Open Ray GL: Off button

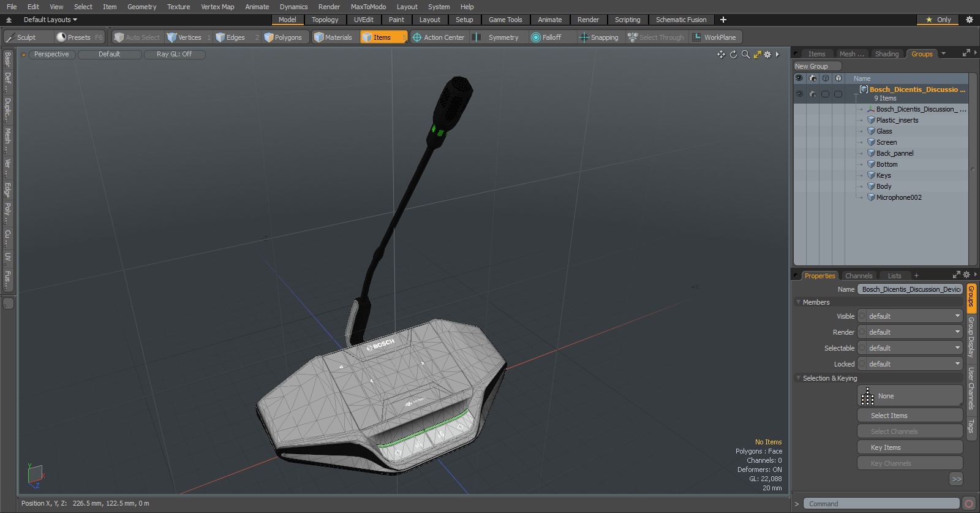pyautogui.click(x=174, y=55)
